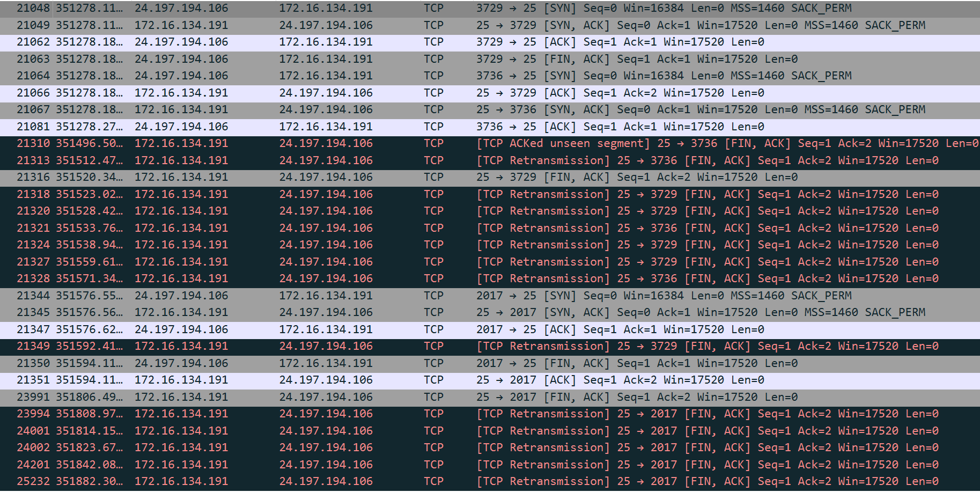Select packet 21349 retransmission row
980x492 pixels.
pyautogui.click(x=490, y=346)
